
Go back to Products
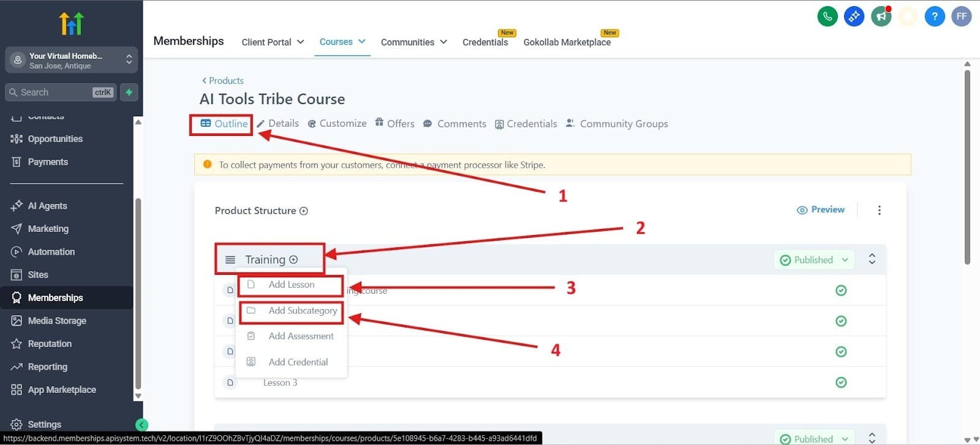[223, 81]
